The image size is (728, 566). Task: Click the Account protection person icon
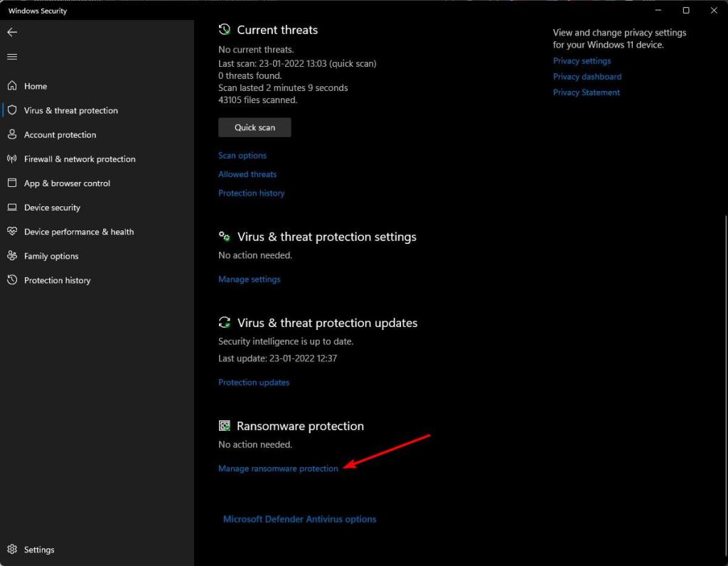[12, 134]
